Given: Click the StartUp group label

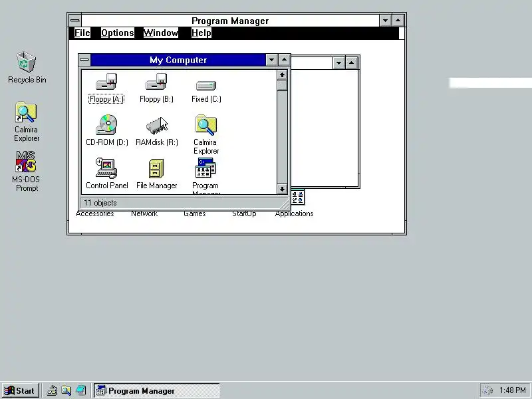Looking at the screenshot, I should pyautogui.click(x=244, y=213).
